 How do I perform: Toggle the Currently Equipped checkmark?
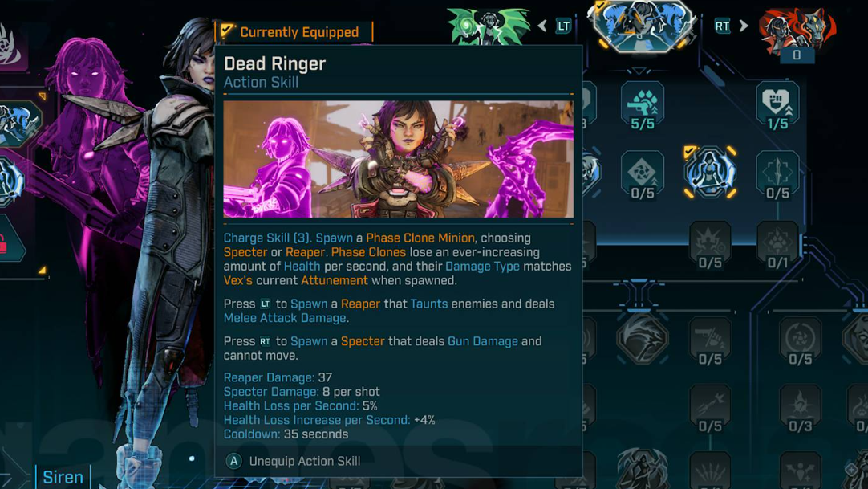(x=227, y=31)
